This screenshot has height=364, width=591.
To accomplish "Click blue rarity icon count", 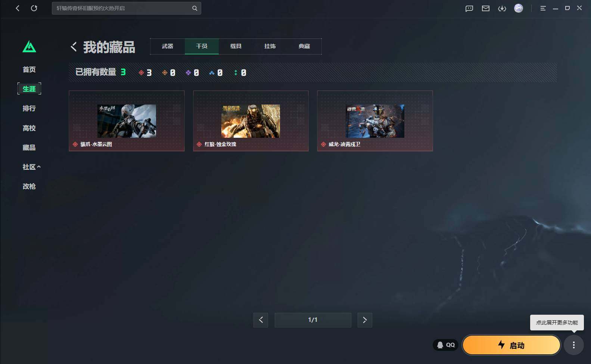I will 216,72.
